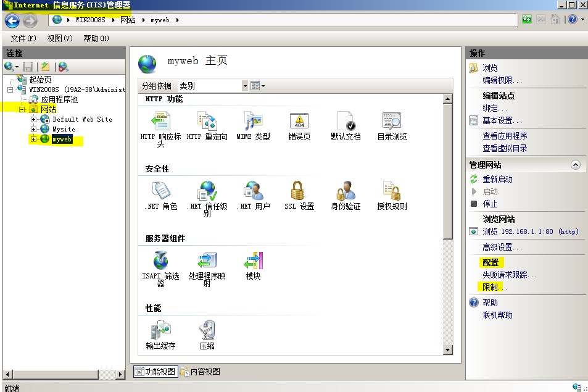Click 失败请求跟踪... link
Screen dimensions: 588x392
pyautogui.click(x=510, y=275)
